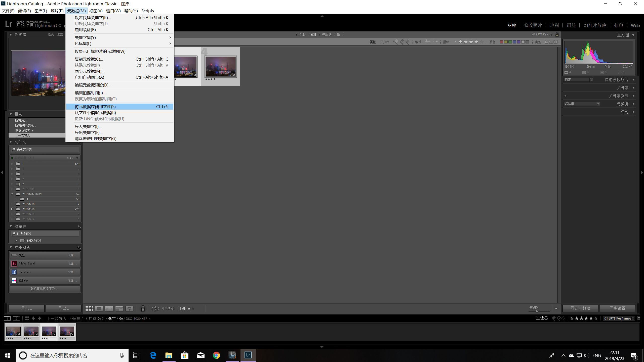The height and width of the screenshot is (362, 644).
Task: Switch to Loupe view icon
Action: coord(99,308)
